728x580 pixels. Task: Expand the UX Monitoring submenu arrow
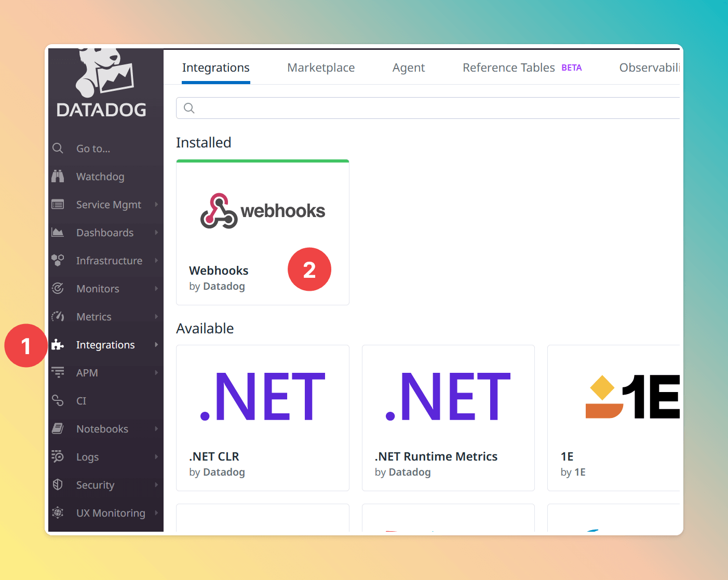click(x=156, y=513)
